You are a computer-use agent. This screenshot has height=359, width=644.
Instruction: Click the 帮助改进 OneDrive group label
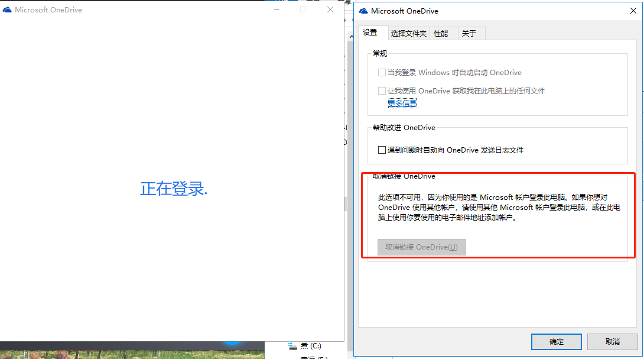pos(404,128)
